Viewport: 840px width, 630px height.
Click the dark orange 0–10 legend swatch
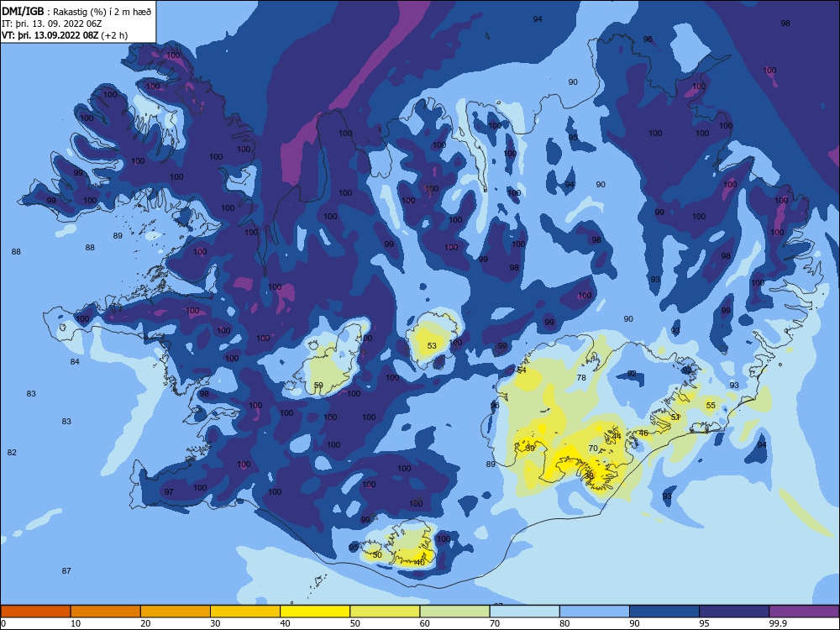pyautogui.click(x=35, y=612)
